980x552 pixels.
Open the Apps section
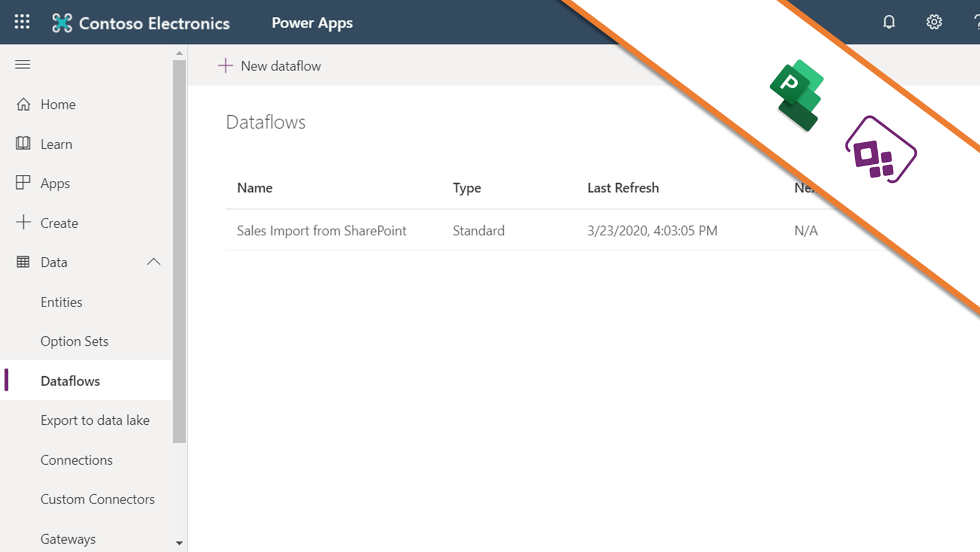point(55,183)
